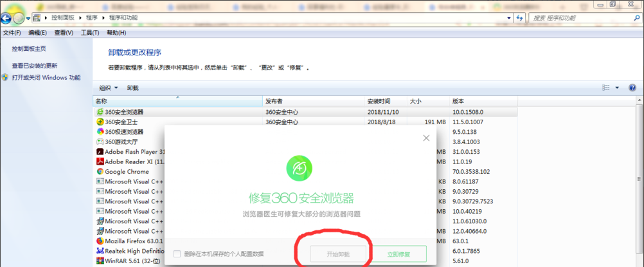Click the Adobe Reader XI icon
This screenshot has height=267, width=644.
click(100, 161)
